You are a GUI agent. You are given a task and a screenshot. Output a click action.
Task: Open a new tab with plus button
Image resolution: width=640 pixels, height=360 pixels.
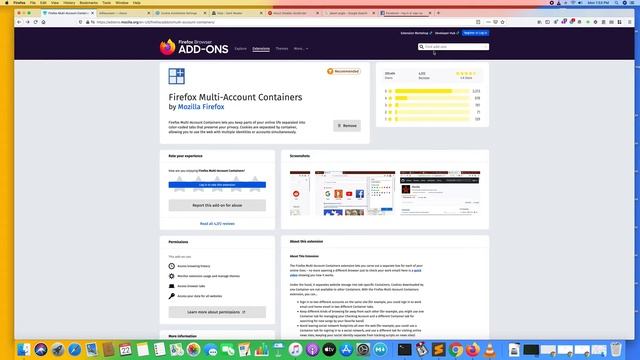pos(438,13)
